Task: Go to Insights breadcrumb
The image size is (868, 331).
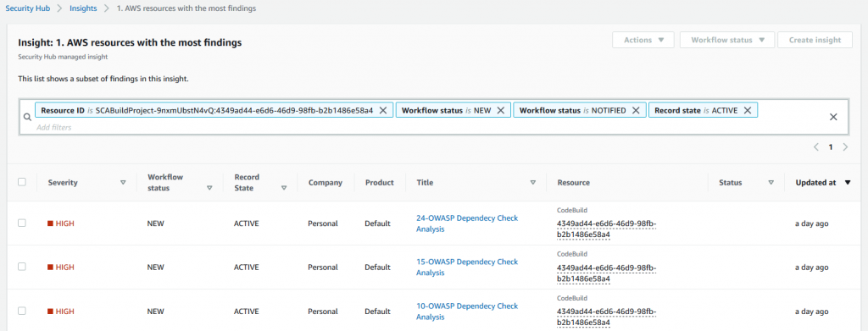Action: tap(83, 8)
